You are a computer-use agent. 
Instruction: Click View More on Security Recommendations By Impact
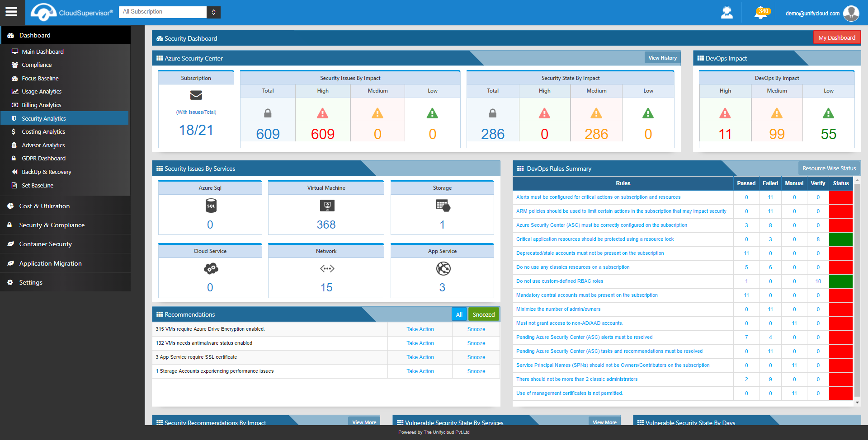coord(364,422)
